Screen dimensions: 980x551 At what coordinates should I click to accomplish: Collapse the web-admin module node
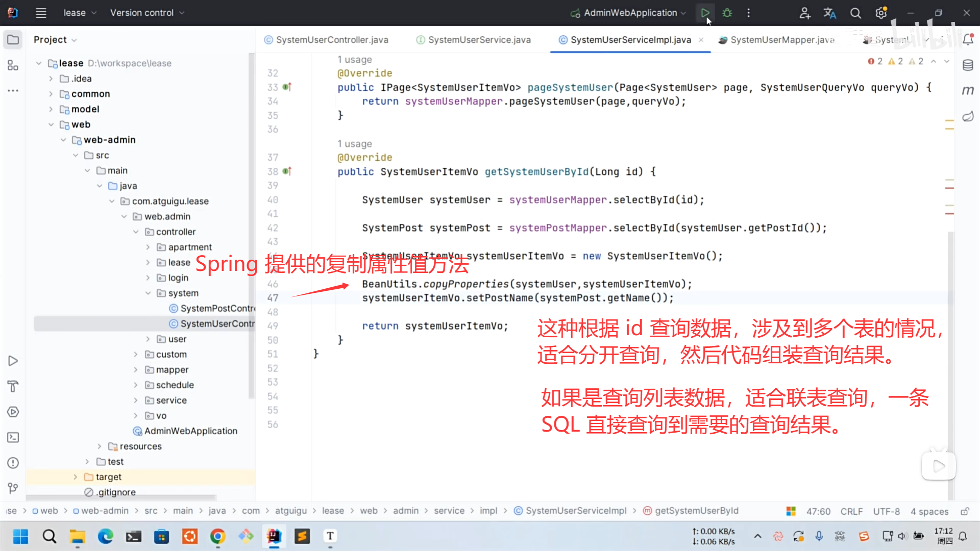[x=63, y=140]
